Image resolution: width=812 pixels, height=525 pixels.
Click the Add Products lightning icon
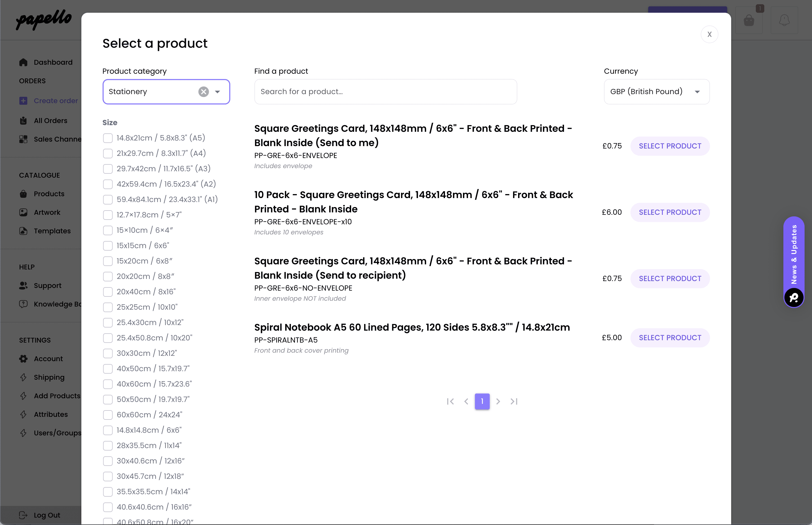[23, 395]
